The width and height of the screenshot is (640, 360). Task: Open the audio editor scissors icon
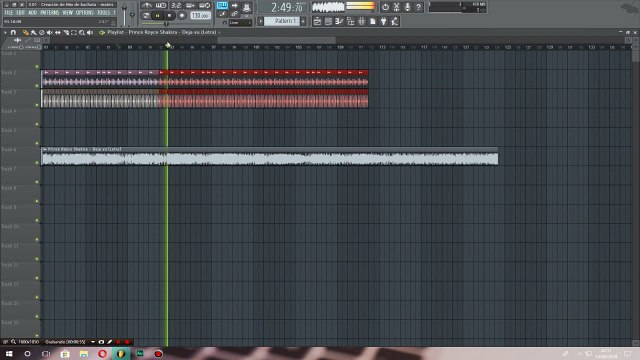(x=396, y=7)
